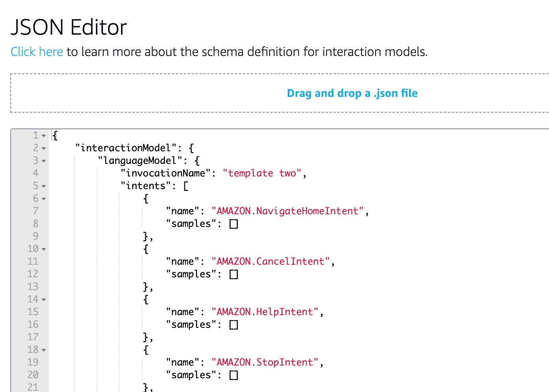Collapse the fold arrow on line 1
This screenshot has height=392, width=549.
tap(44, 136)
